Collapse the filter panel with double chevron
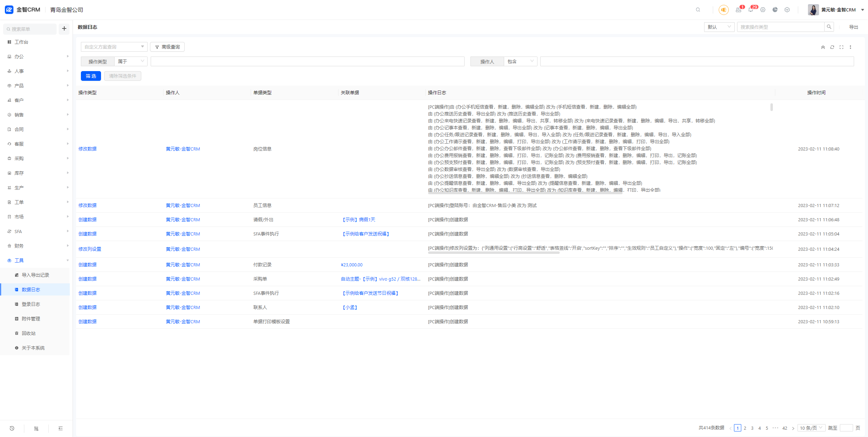The width and height of the screenshot is (868, 437). [x=823, y=47]
